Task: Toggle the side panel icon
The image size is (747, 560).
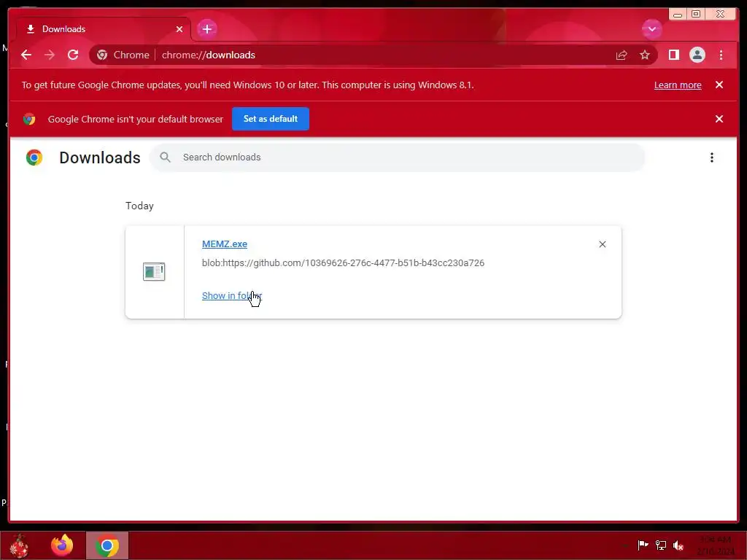Action: click(673, 55)
